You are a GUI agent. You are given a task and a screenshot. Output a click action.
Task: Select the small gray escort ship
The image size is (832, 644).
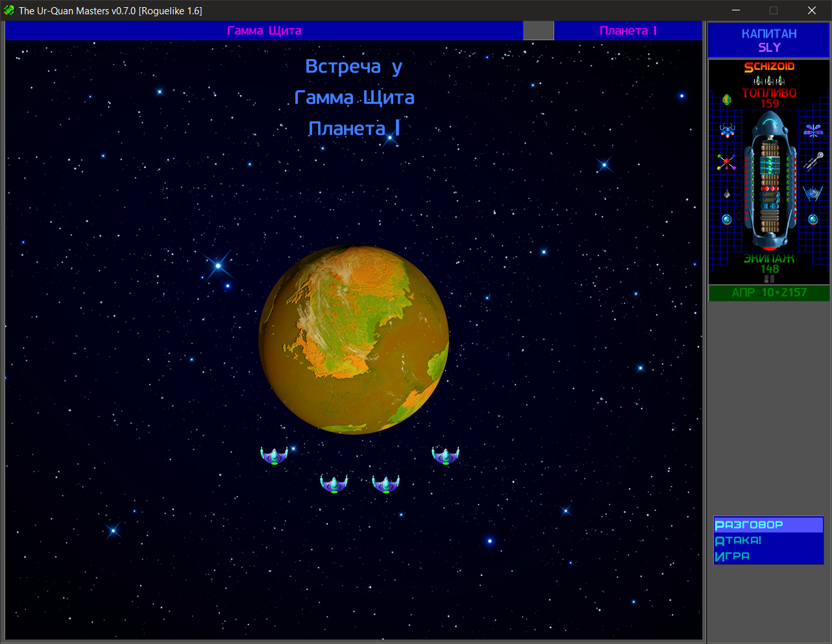point(727,193)
